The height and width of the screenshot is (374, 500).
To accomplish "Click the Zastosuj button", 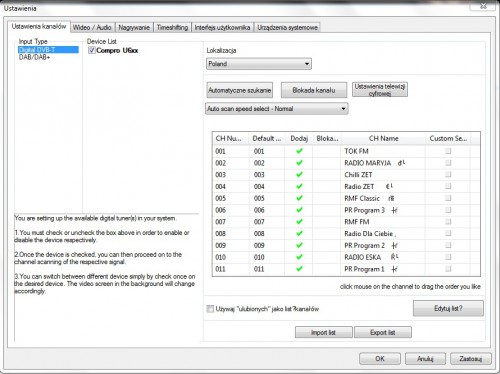I will pos(471,359).
